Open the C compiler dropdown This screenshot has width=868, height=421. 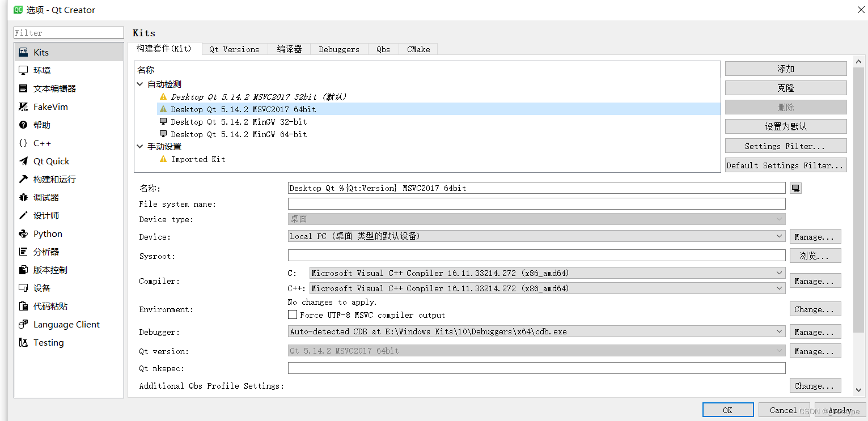click(x=780, y=273)
